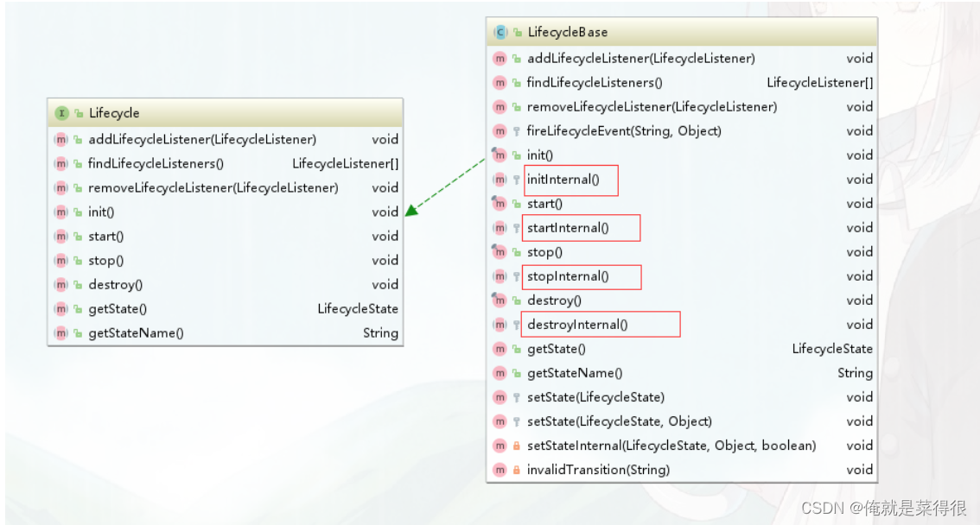Select stop() method in Lifecycle box
Screen dimensions: 980x525
[105, 260]
